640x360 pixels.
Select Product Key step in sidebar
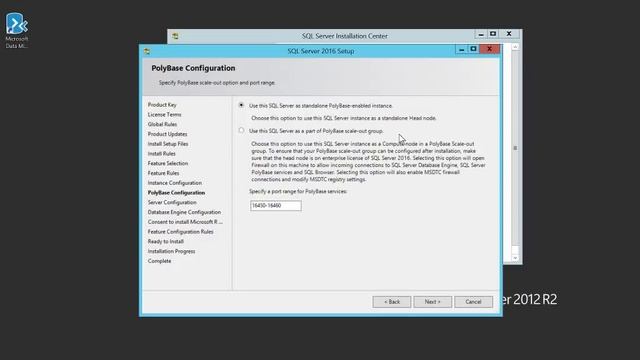[162, 105]
